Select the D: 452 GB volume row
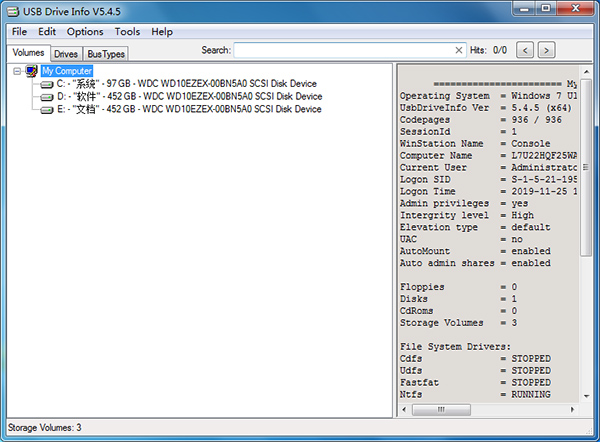600x442 pixels. [189, 96]
